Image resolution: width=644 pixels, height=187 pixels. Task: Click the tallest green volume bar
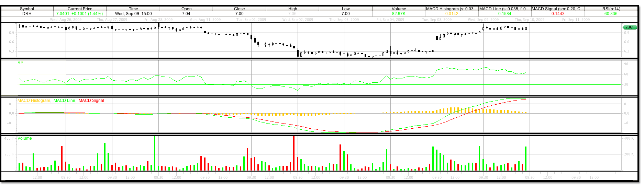pos(155,153)
